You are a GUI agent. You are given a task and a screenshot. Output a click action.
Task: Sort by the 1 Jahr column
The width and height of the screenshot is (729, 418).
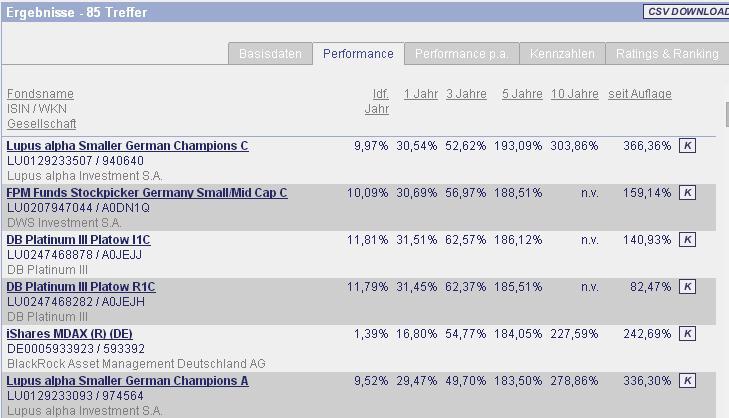[x=420, y=94]
